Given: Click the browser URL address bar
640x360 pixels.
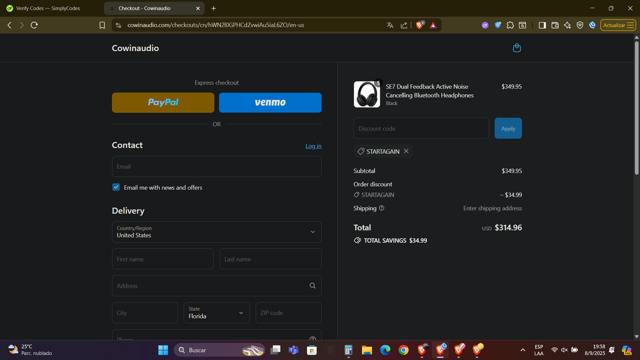Looking at the screenshot, I should (216, 25).
